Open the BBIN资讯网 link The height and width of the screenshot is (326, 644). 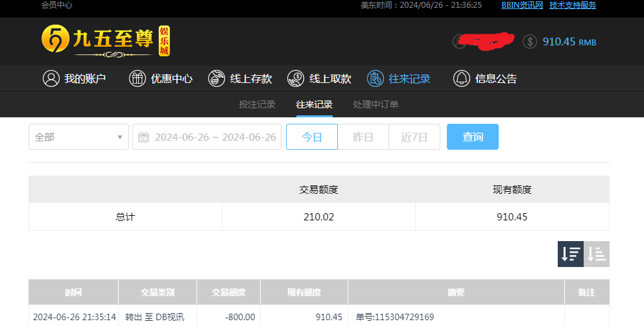[x=521, y=5]
